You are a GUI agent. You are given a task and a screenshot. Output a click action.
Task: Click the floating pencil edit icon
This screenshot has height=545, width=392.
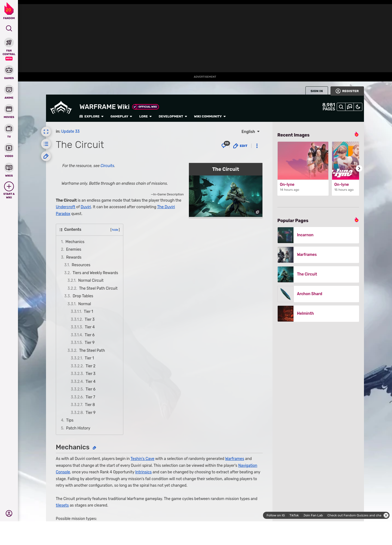pos(46,156)
